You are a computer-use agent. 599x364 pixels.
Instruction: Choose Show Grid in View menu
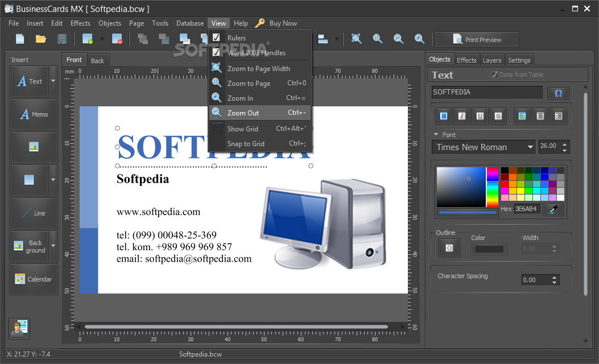click(260, 129)
